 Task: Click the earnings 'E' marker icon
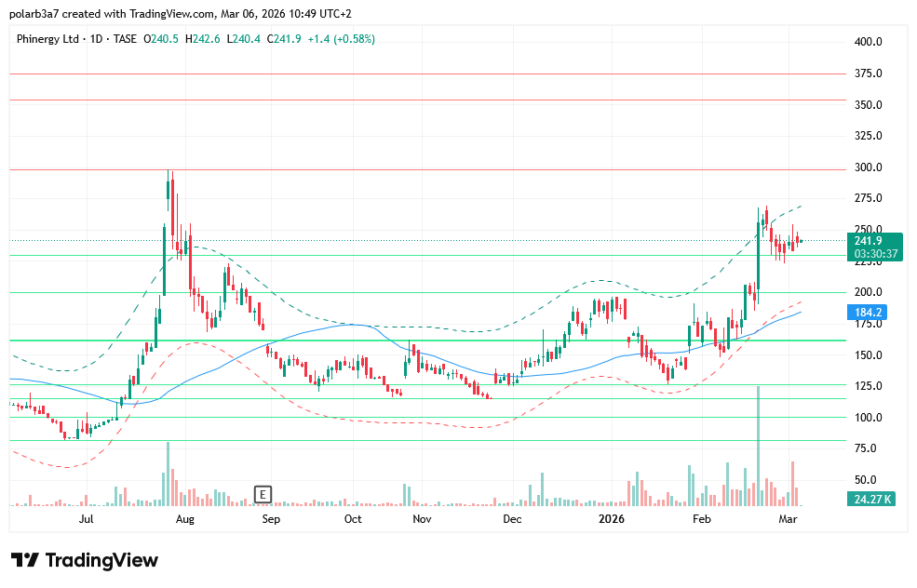[263, 494]
